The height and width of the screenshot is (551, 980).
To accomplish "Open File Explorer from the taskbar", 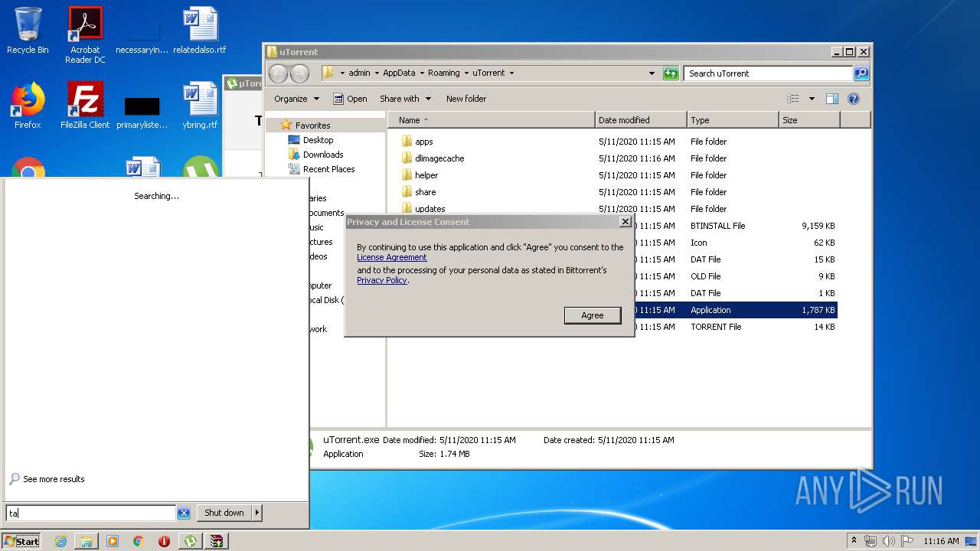I will tap(87, 541).
